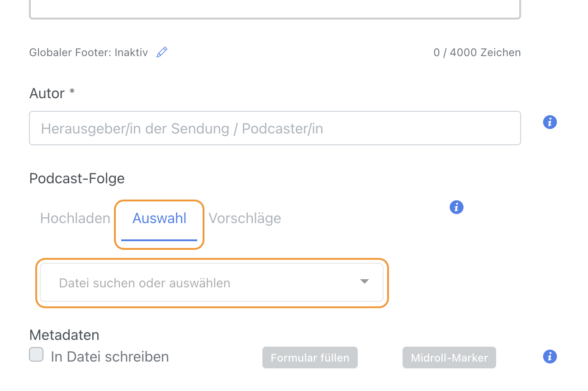Click the "In Datei schreiben" checkbox label
The height and width of the screenshot is (391, 588).
110,357
